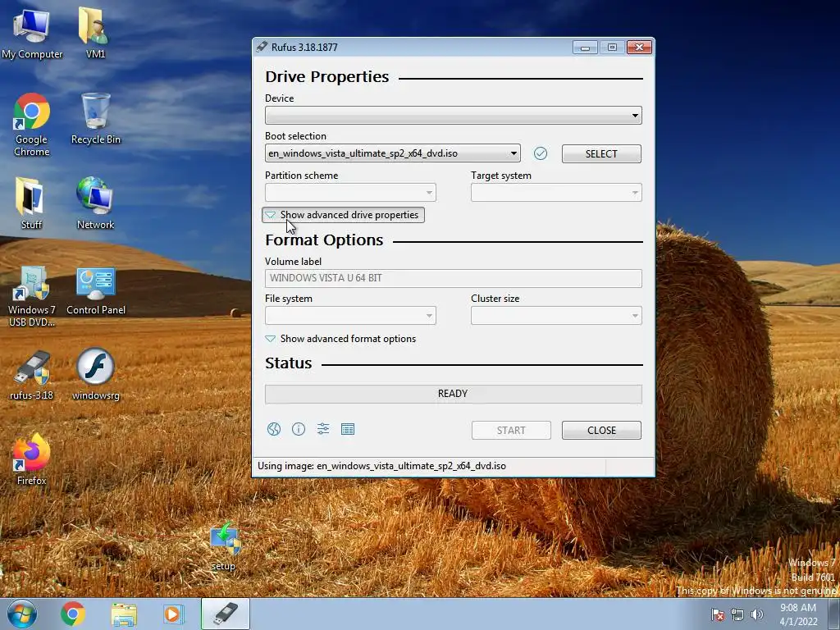The height and width of the screenshot is (630, 840).
Task: Open the network tray icon
Action: (737, 614)
